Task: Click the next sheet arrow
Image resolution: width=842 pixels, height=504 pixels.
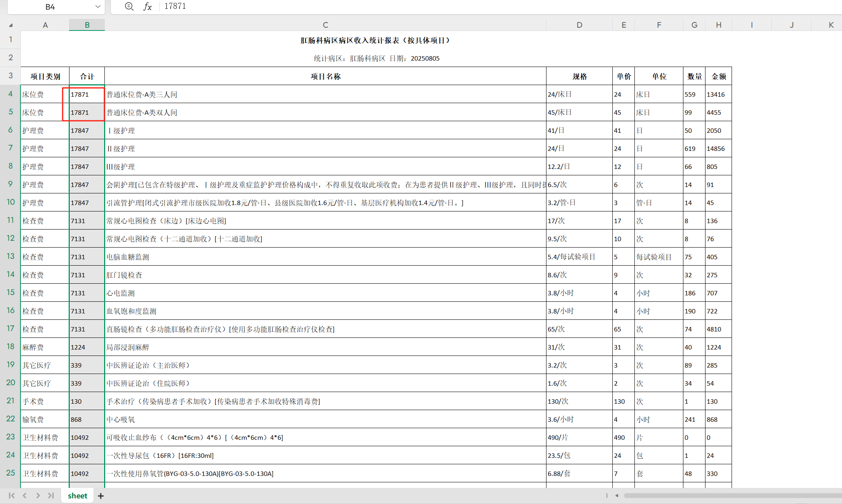Action: click(x=38, y=496)
